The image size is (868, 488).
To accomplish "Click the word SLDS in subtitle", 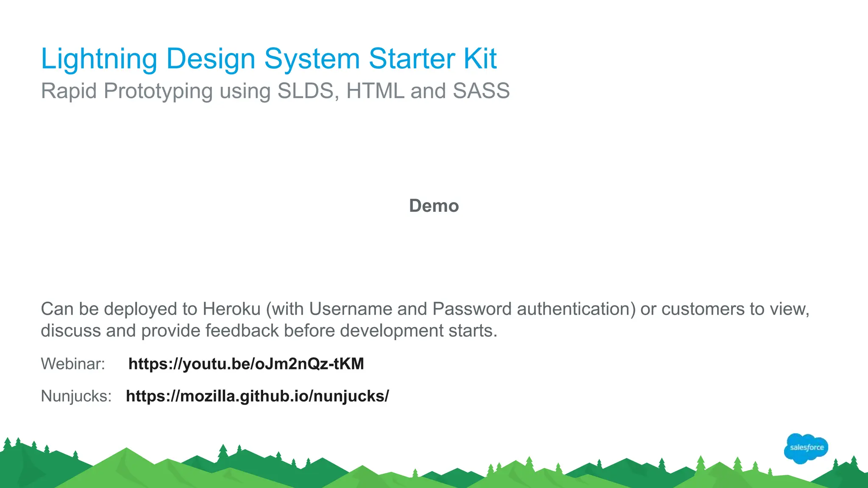I will coord(306,91).
